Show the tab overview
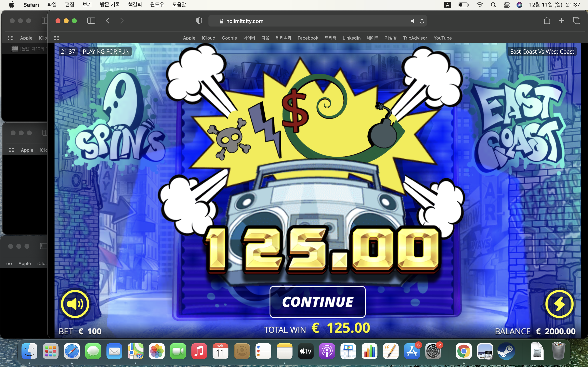The height and width of the screenshot is (367, 588). click(576, 21)
